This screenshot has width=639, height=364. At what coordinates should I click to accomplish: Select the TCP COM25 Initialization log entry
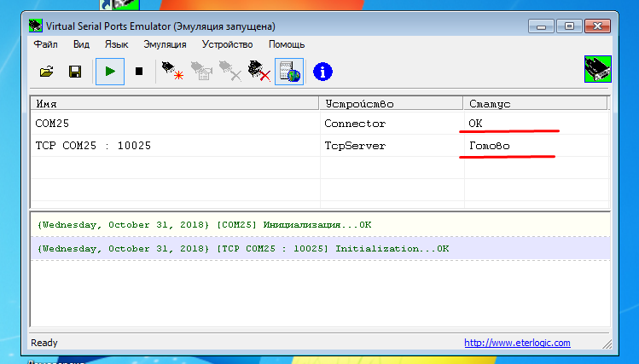pyautogui.click(x=320, y=249)
